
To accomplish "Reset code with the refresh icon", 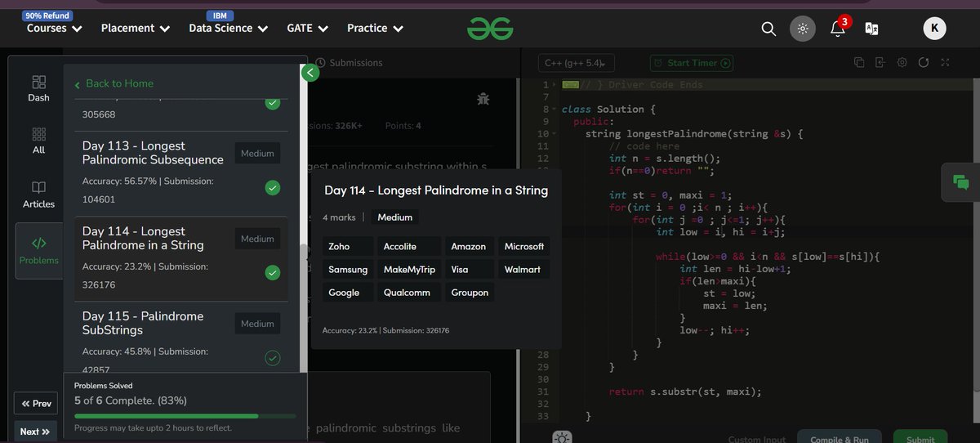I will click(x=924, y=62).
